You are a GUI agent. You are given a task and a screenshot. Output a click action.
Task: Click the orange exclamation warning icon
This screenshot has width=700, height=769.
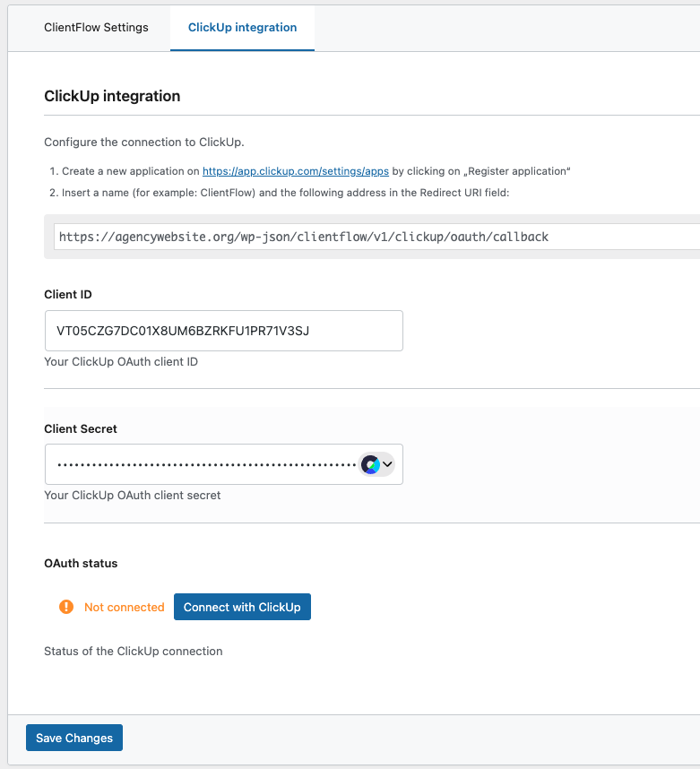(x=66, y=607)
